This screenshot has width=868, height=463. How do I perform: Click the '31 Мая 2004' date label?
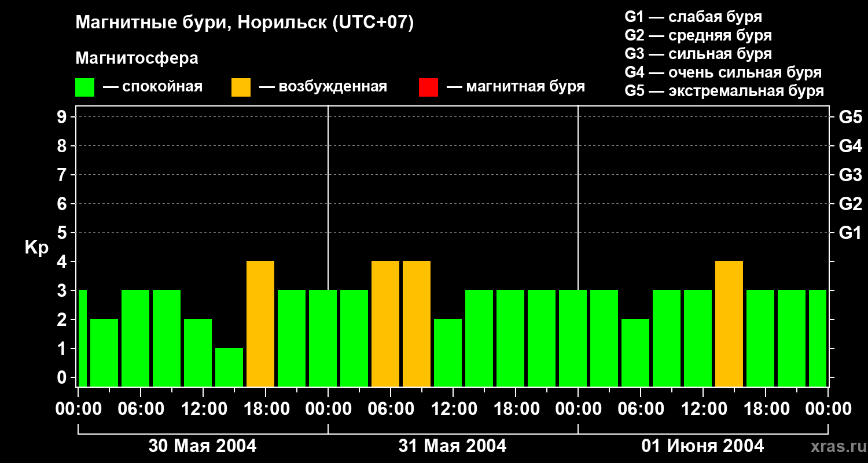click(453, 446)
